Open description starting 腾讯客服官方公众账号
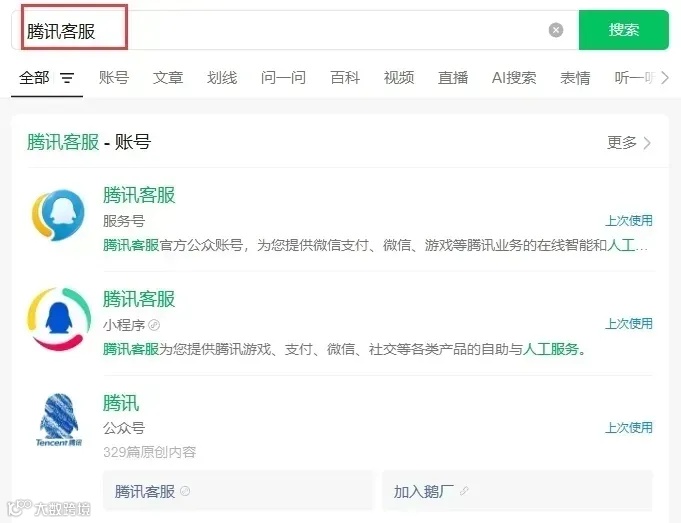The width and height of the screenshot is (681, 523). (x=375, y=245)
